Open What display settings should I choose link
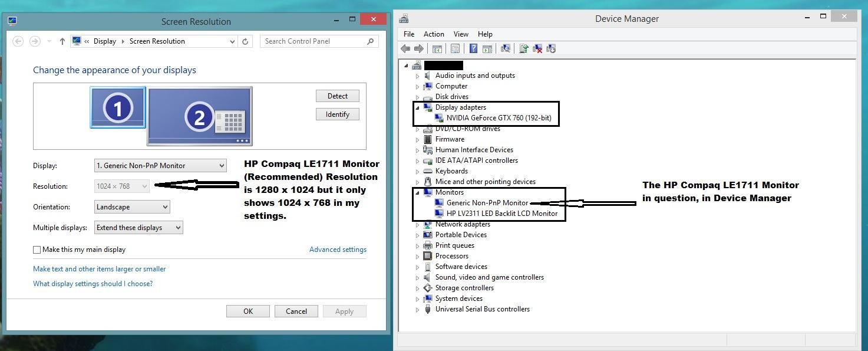Image resolution: width=868 pixels, height=351 pixels. click(x=93, y=284)
